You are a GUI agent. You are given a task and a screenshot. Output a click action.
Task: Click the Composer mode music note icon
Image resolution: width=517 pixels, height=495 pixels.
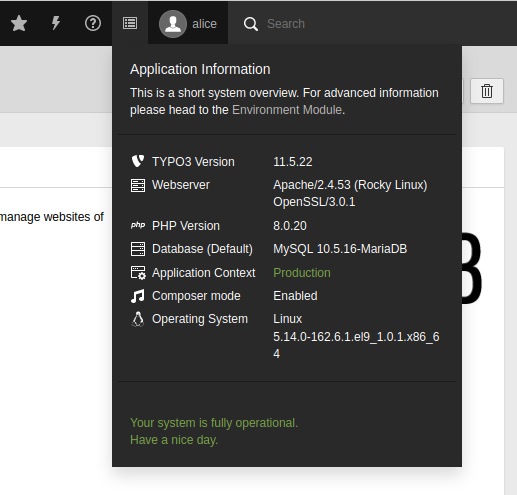(138, 296)
